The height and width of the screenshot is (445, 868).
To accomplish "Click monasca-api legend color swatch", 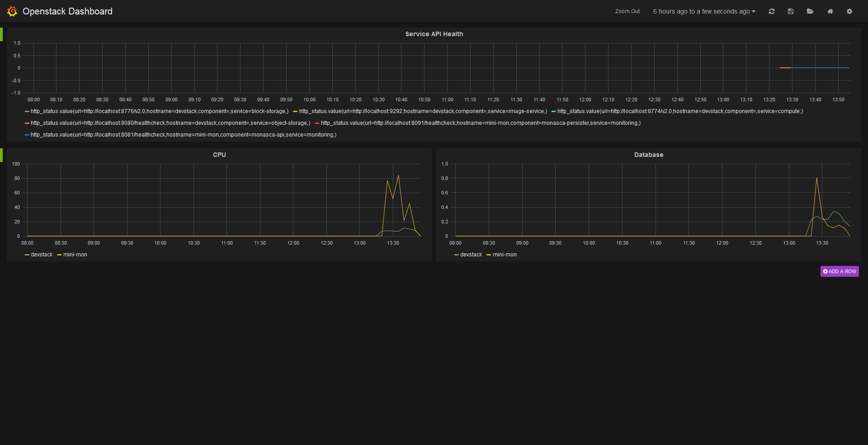I will pos(27,135).
